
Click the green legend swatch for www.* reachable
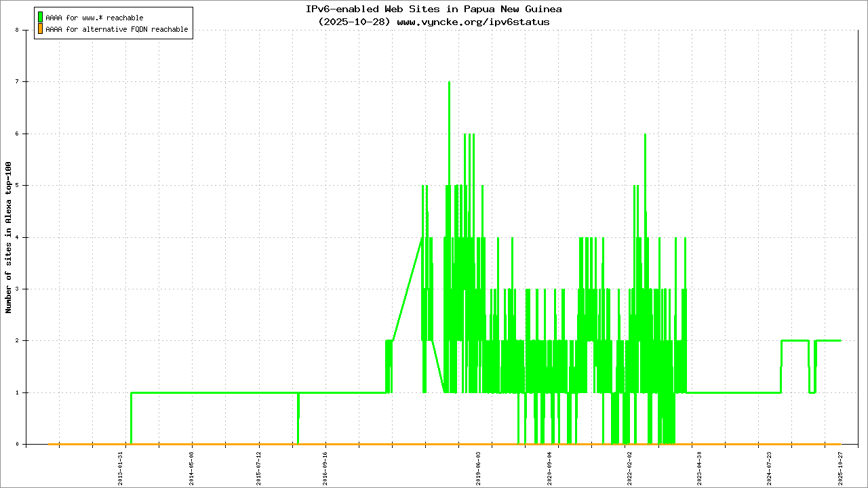[x=41, y=17]
